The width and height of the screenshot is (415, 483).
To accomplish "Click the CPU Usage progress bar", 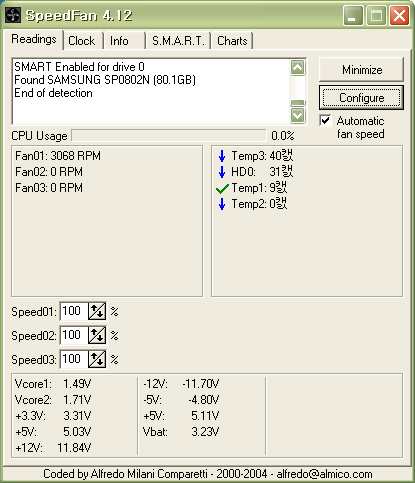I will 169,136.
